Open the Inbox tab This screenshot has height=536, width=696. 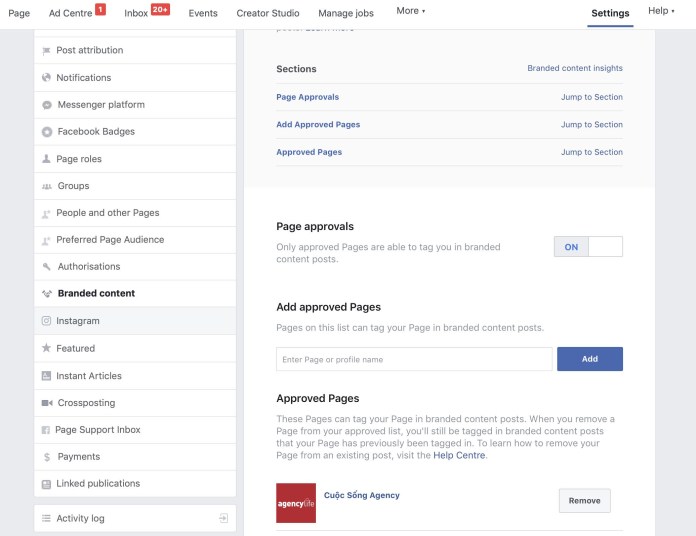pyautogui.click(x=136, y=13)
